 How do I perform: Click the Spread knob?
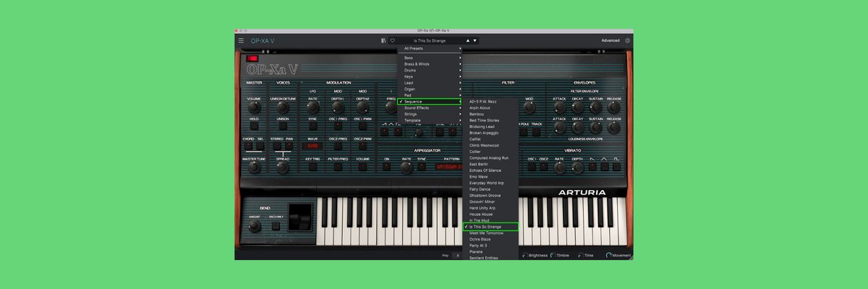coord(283,167)
